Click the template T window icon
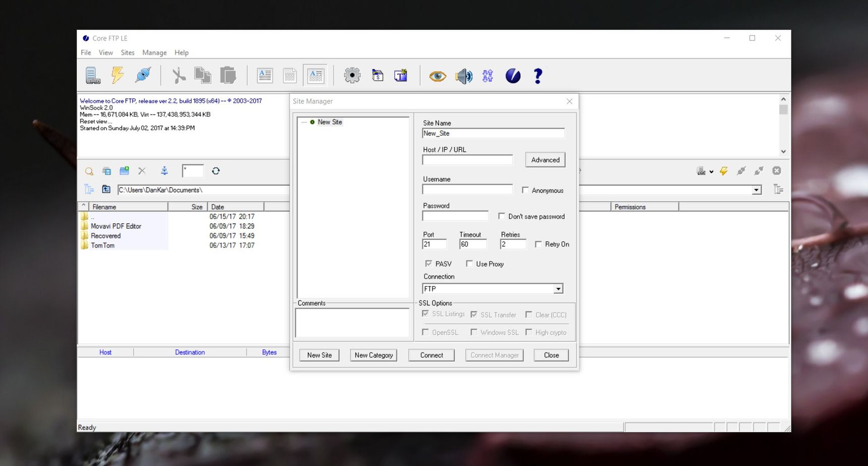Viewport: 868px width, 466px height. click(x=401, y=76)
